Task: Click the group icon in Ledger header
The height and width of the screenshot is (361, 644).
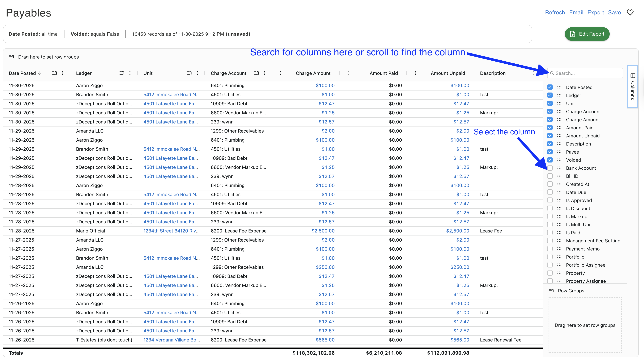Action: click(122, 73)
